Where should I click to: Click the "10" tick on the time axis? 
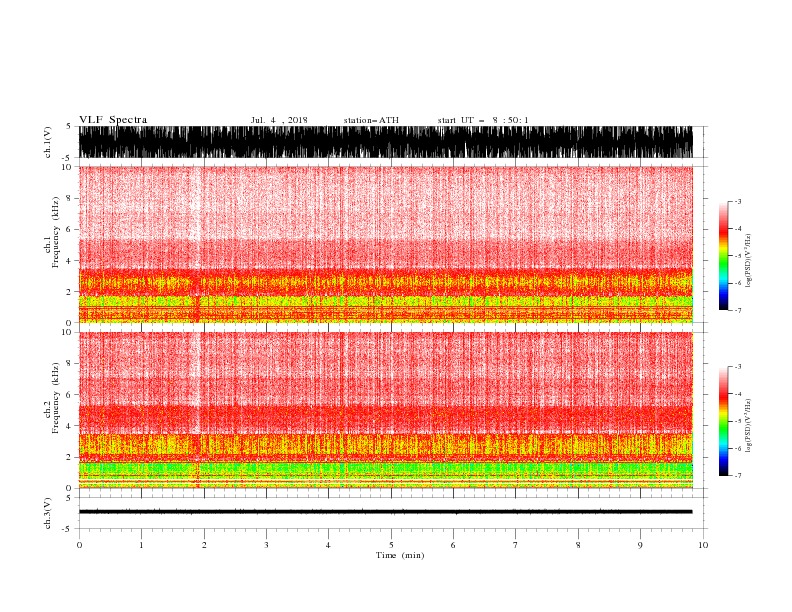click(703, 545)
